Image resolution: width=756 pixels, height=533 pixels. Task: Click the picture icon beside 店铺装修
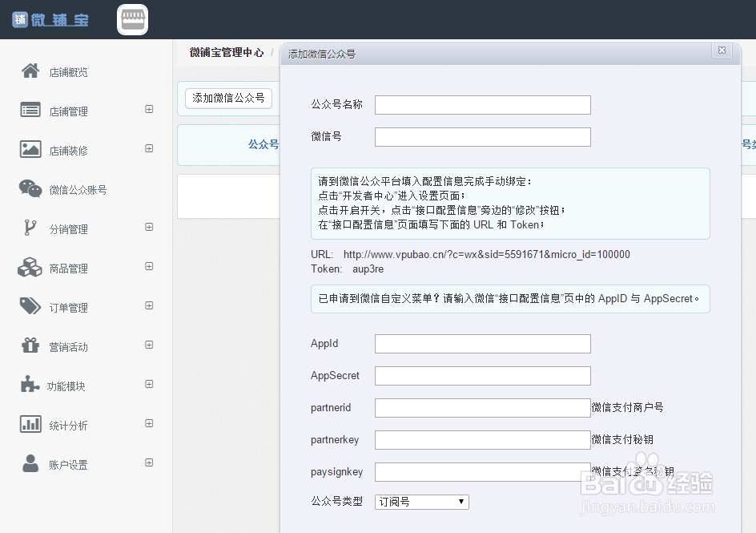[30, 149]
